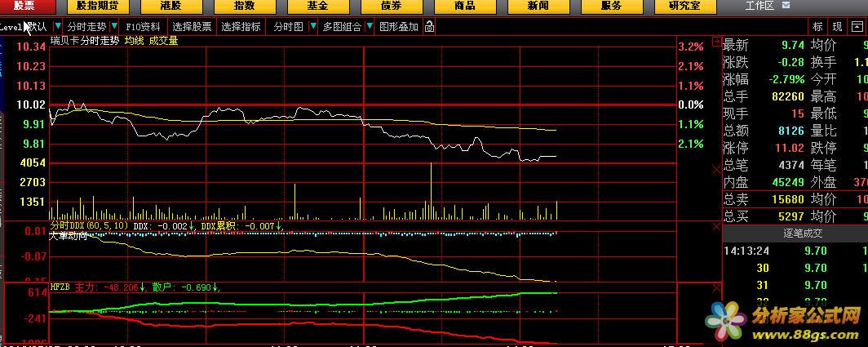The height and width of the screenshot is (347, 868).
Task: Expand the 默认 layout dropdown arrow
Action: point(58,27)
